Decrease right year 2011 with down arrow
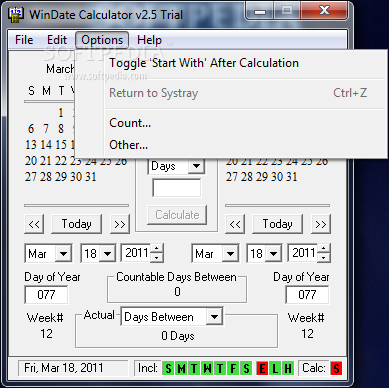Viewport: 389px width, 388px height. (324, 258)
